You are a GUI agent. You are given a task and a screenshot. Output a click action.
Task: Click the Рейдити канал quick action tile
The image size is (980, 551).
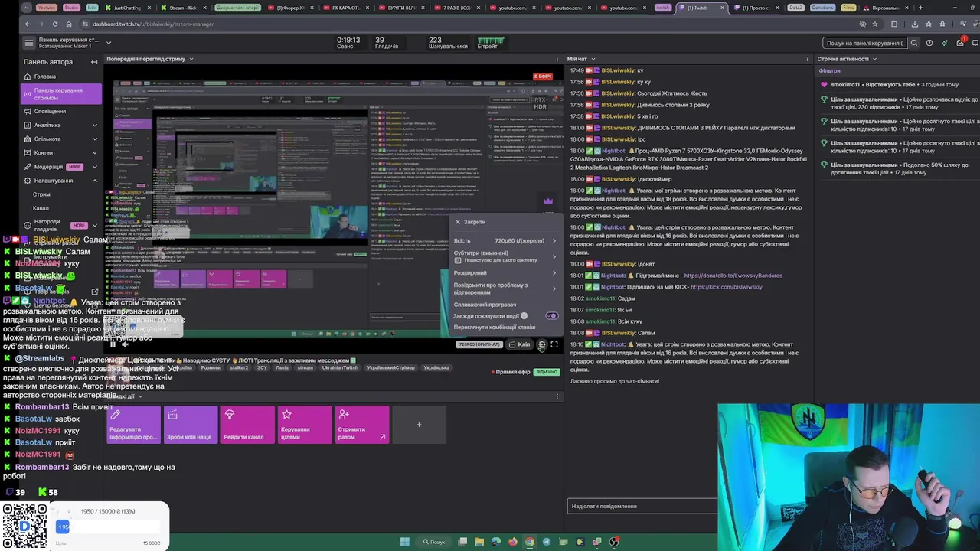[x=247, y=425]
